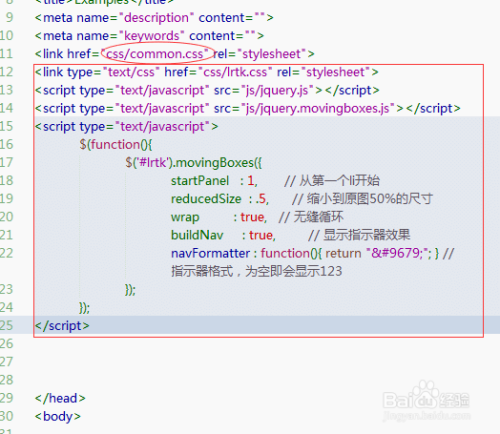Click the }); on line 24
The width and height of the screenshot is (500, 434).
[x=84, y=308]
